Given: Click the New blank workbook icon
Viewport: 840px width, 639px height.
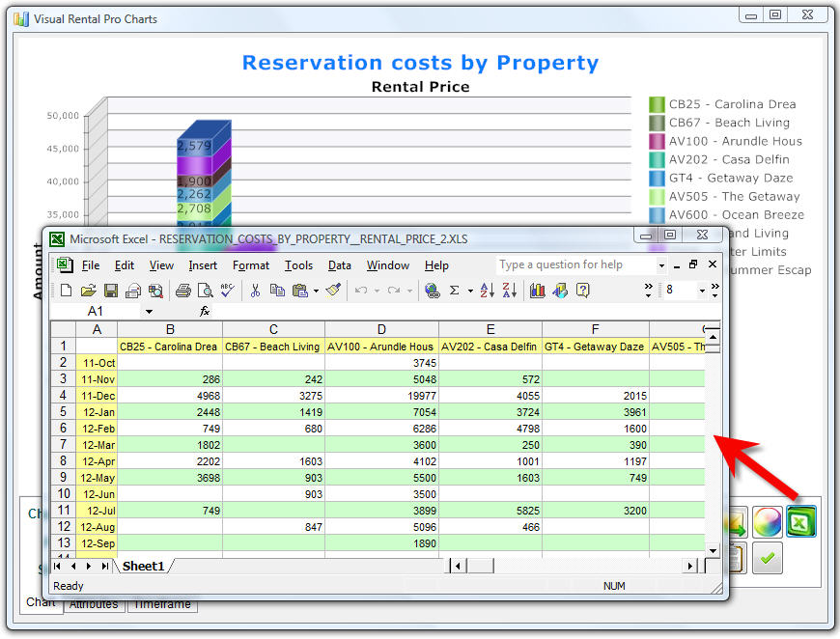Looking at the screenshot, I should point(66,291).
